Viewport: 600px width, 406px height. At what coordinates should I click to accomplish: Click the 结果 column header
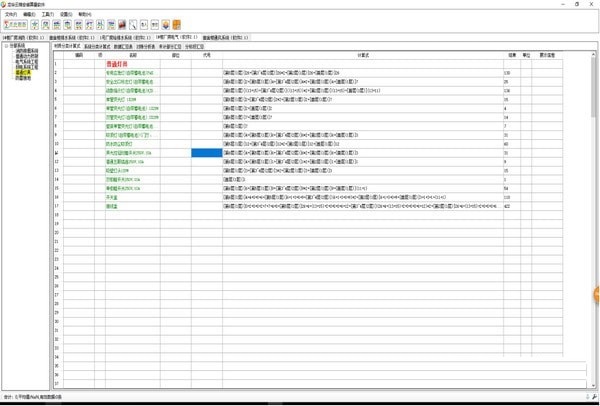512,55
